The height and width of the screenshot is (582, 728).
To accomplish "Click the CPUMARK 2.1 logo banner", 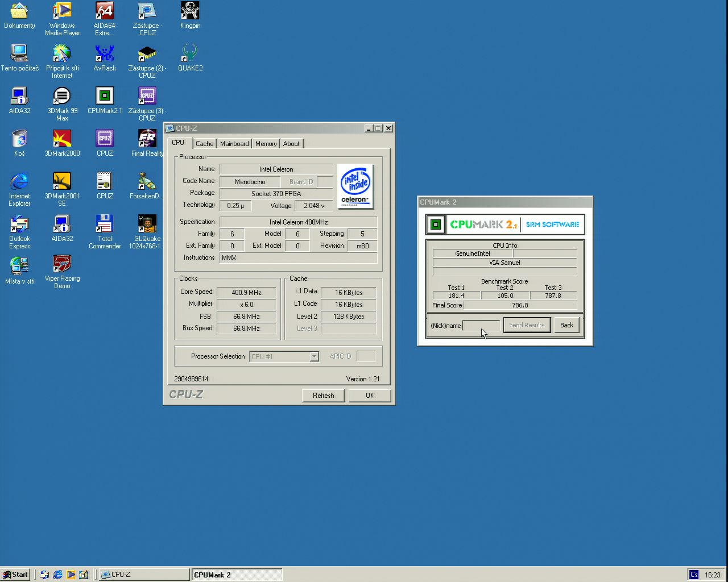I will coord(505,225).
